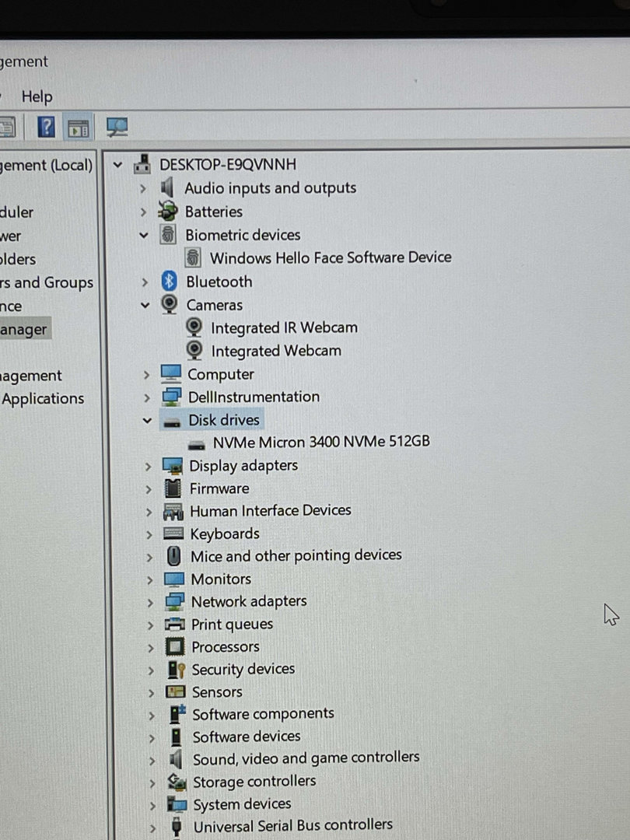Expand the Network adapters node

click(149, 601)
